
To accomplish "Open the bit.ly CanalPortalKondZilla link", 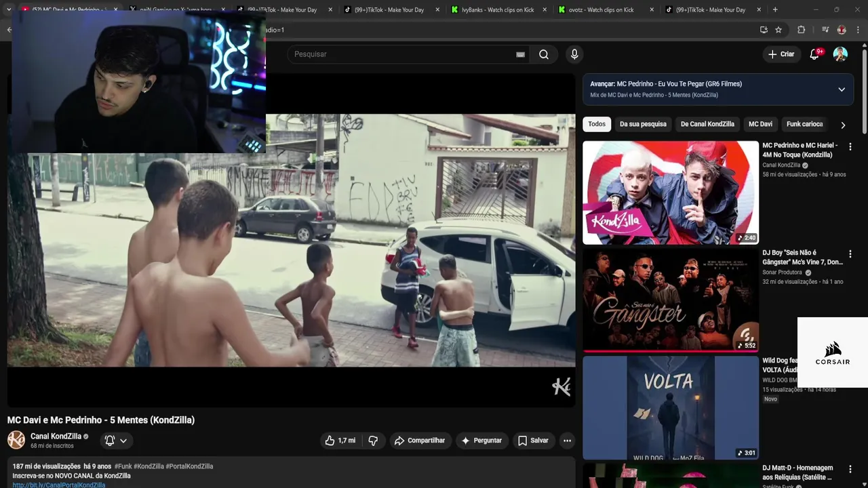I will click(59, 485).
